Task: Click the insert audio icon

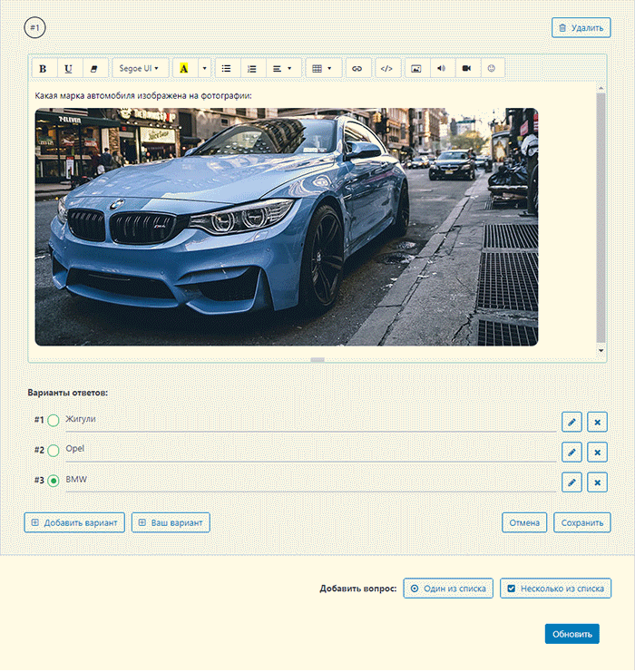Action: pos(442,69)
